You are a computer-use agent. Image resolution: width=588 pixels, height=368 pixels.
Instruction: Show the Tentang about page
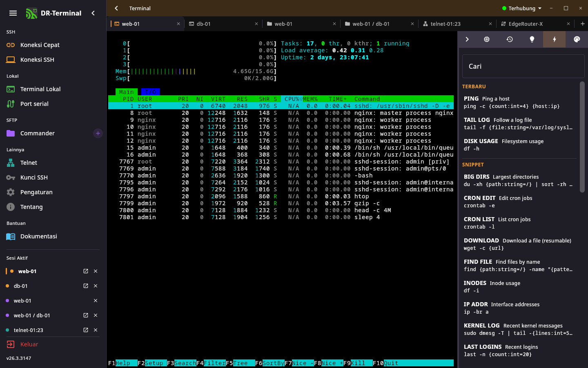point(53,207)
